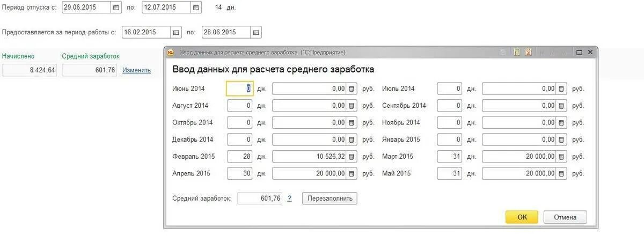
Task: Close the average earnings dialog
Action: pos(590,52)
